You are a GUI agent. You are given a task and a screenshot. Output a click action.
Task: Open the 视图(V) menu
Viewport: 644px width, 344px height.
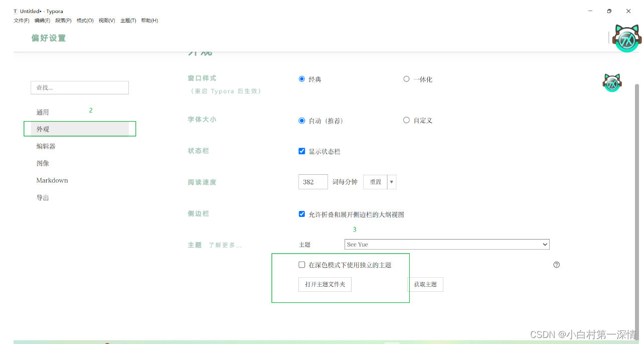coord(107,21)
